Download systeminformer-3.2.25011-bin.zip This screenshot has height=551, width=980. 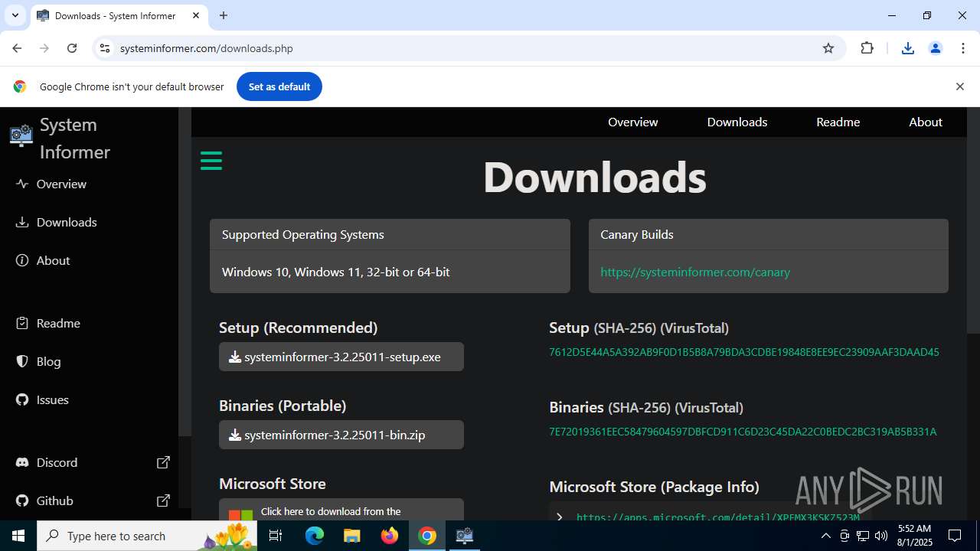(x=341, y=435)
